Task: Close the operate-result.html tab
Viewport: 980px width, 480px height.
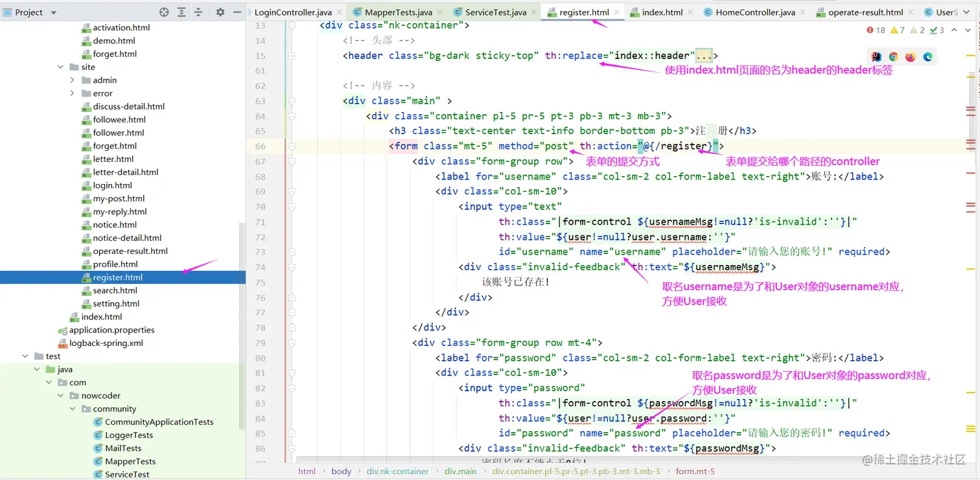Action: click(910, 12)
